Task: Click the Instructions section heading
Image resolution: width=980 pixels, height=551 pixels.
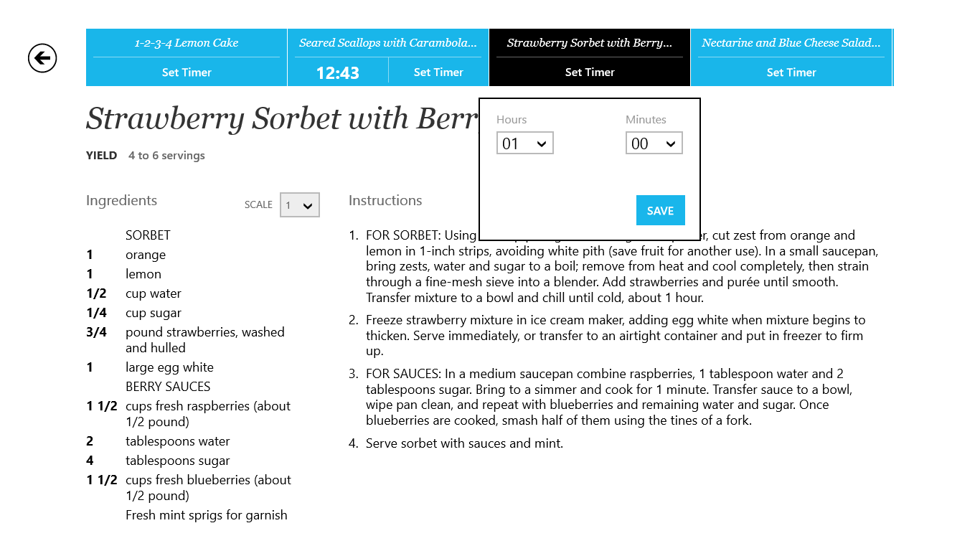Action: [x=385, y=201]
